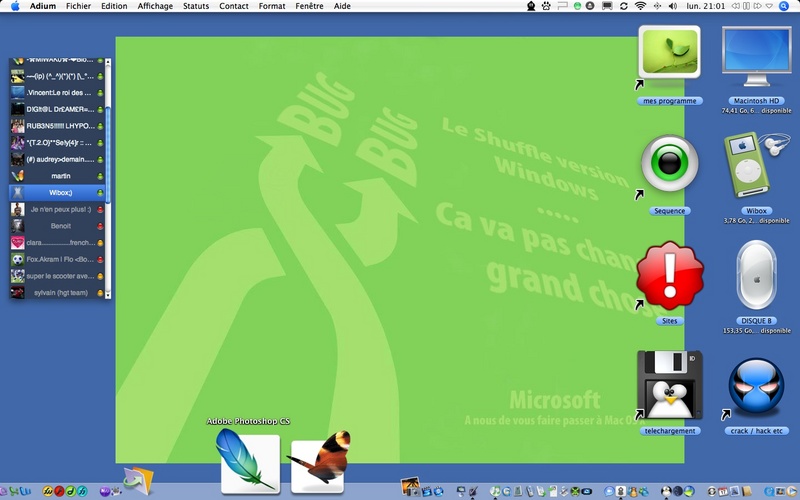Screen dimensions: 800x500
Task: Open the Aide menu
Action: (x=342, y=6)
